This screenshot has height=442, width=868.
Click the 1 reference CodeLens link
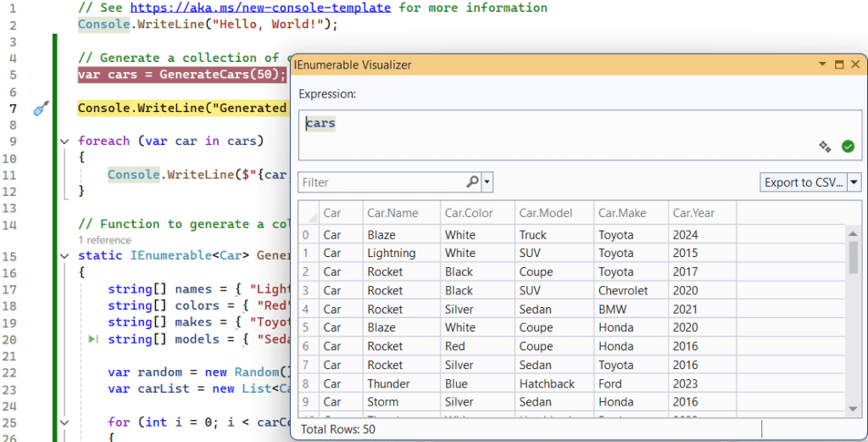[x=104, y=240]
